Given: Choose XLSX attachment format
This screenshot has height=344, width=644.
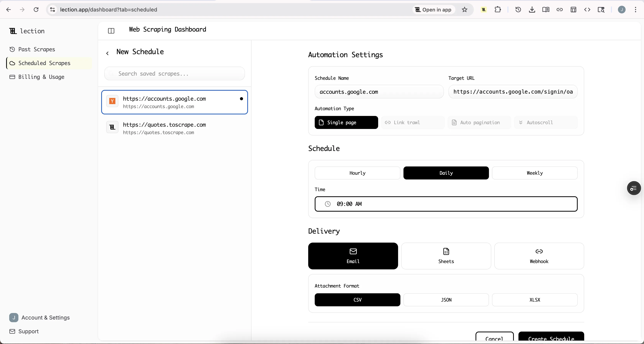Looking at the screenshot, I should point(535,300).
